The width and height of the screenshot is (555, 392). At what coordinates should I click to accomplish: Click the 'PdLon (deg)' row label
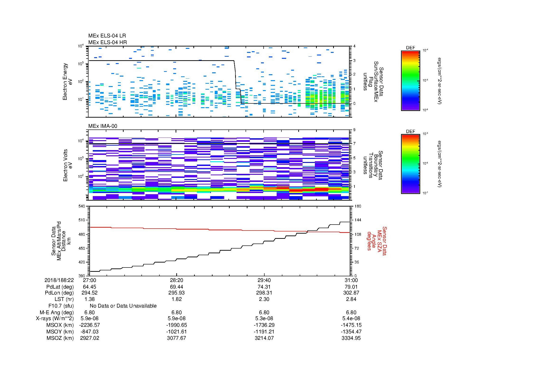(59, 293)
